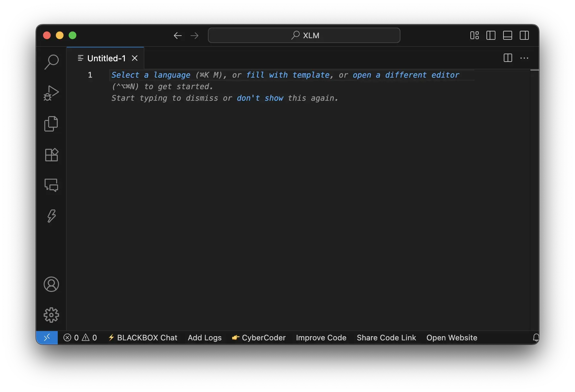Open the Search view in the sidebar
This screenshot has width=575, height=392.
[51, 62]
